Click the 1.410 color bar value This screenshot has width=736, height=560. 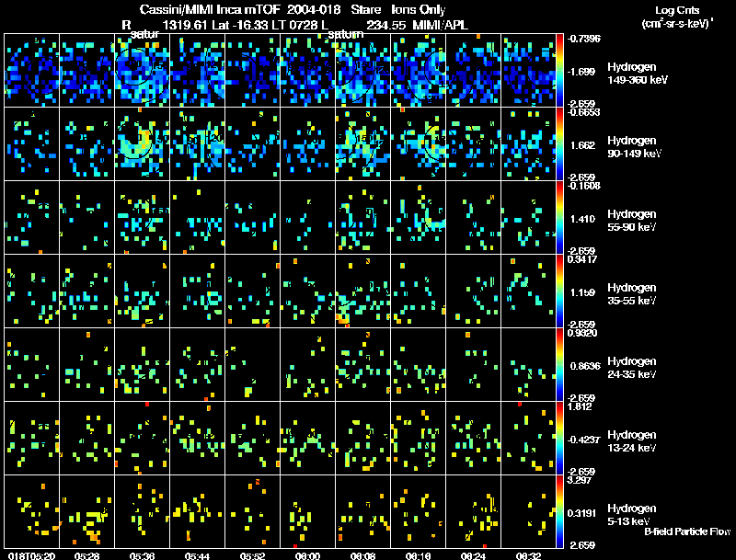coord(582,219)
